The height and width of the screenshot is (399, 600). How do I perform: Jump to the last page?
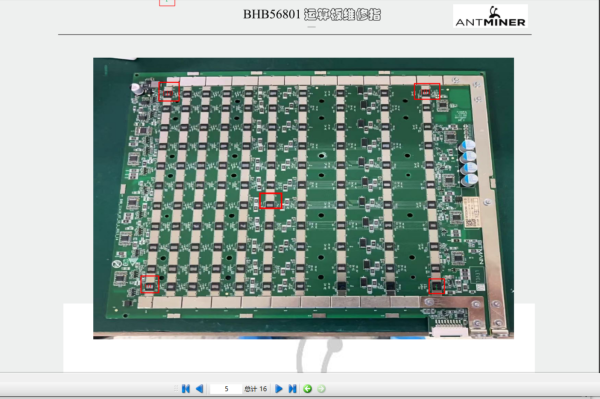tap(292, 389)
